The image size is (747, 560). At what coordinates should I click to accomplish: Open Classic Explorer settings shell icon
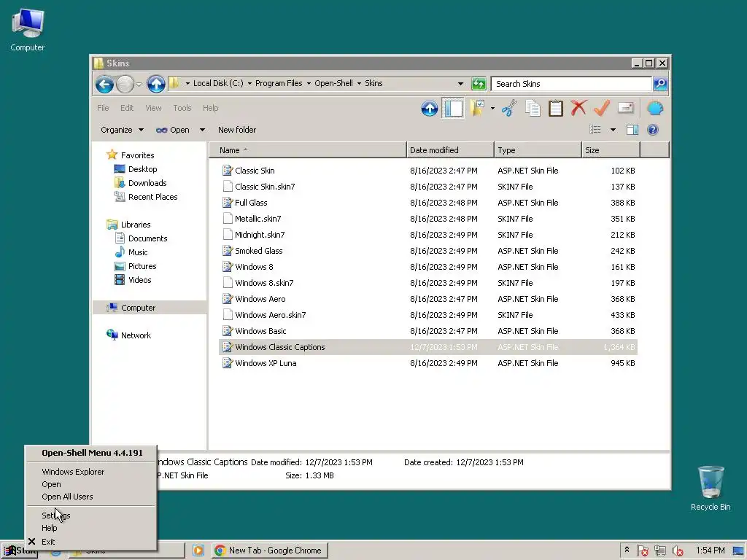click(x=655, y=109)
